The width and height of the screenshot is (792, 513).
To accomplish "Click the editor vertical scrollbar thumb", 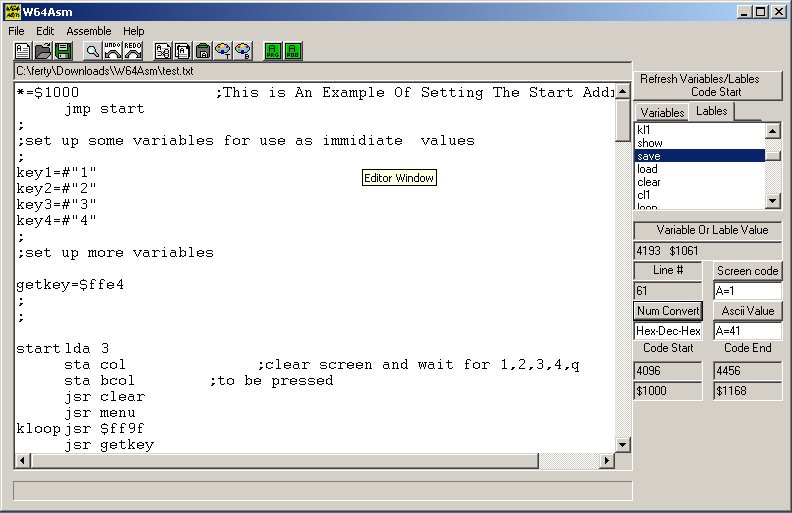I will pos(623,120).
